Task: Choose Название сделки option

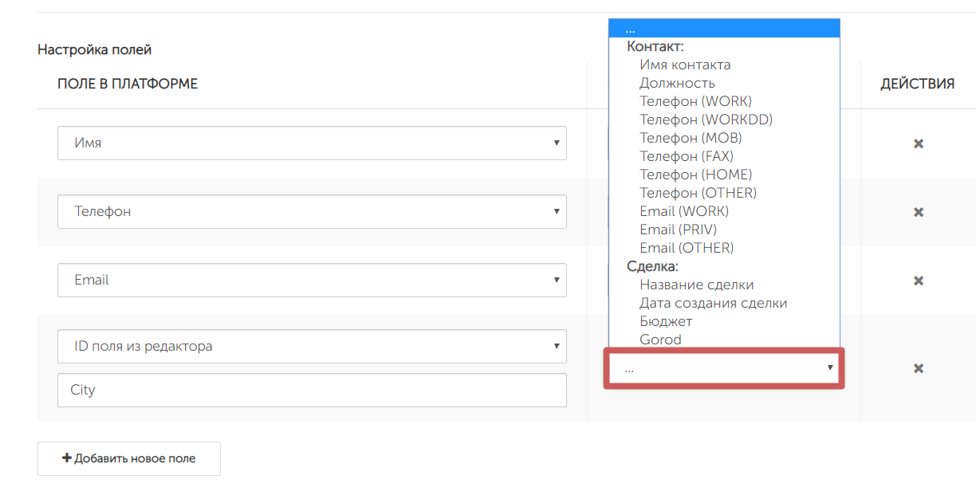Action: pyautogui.click(x=696, y=285)
